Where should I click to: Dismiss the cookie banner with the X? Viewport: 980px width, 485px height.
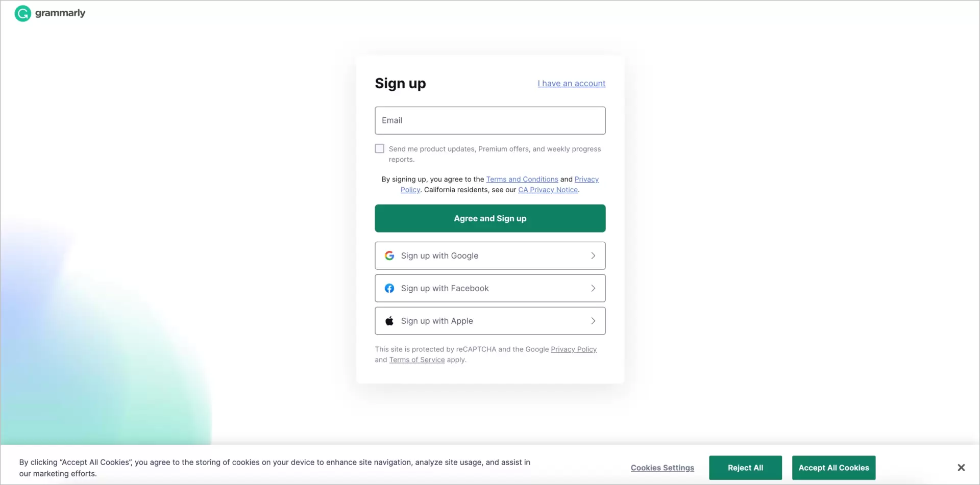(x=962, y=467)
